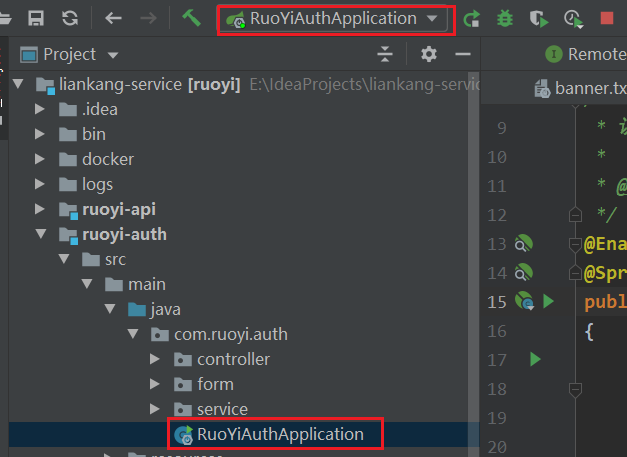
Task: Click the Project tool window icon
Action: pos(29,54)
